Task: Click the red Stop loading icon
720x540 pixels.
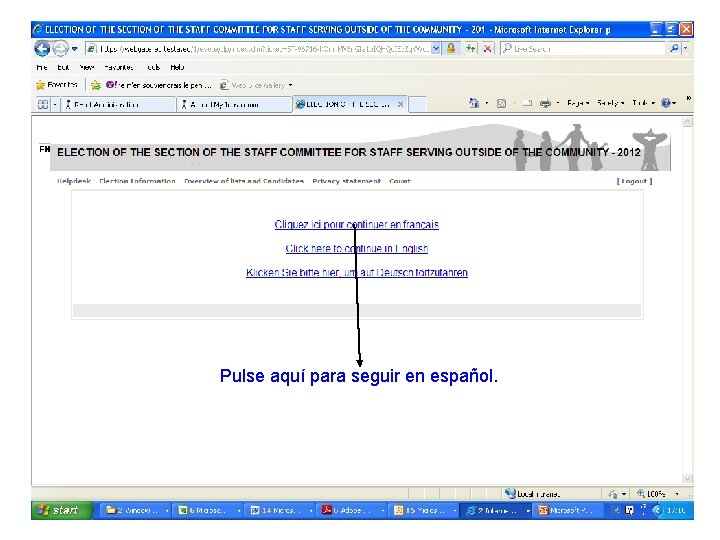Action: pos(488,48)
